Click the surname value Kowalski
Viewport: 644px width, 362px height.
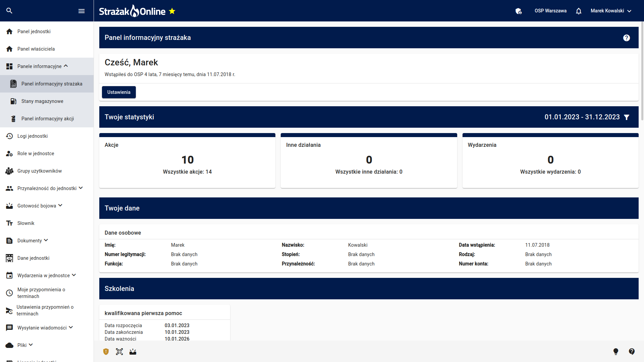pyautogui.click(x=358, y=245)
